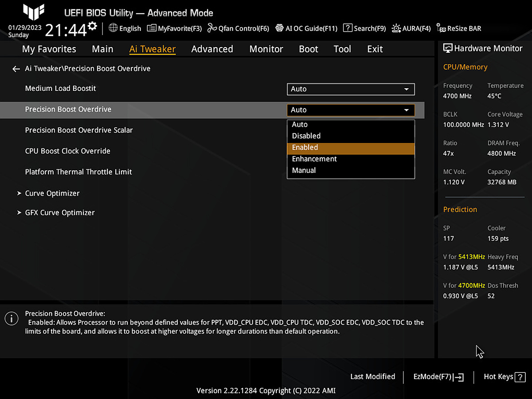532x399 pixels.
Task: Click the 1.312 V core voltage value
Action: point(499,125)
